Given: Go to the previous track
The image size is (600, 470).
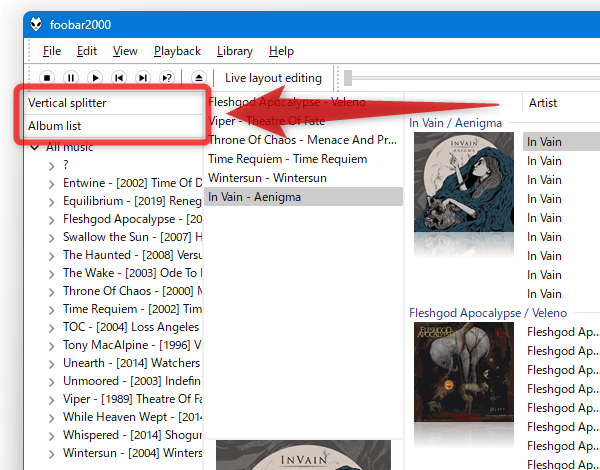Looking at the screenshot, I should 119,78.
